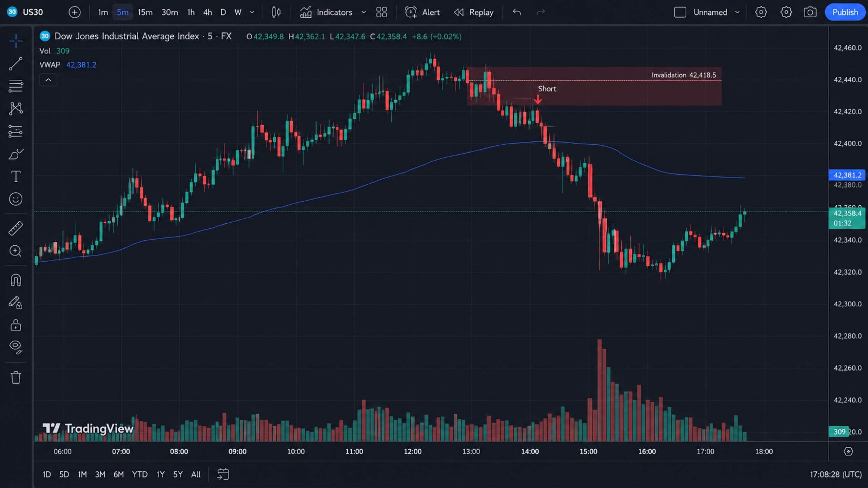This screenshot has width=868, height=488.
Task: Open the emoji and icons tool
Action: click(x=16, y=199)
